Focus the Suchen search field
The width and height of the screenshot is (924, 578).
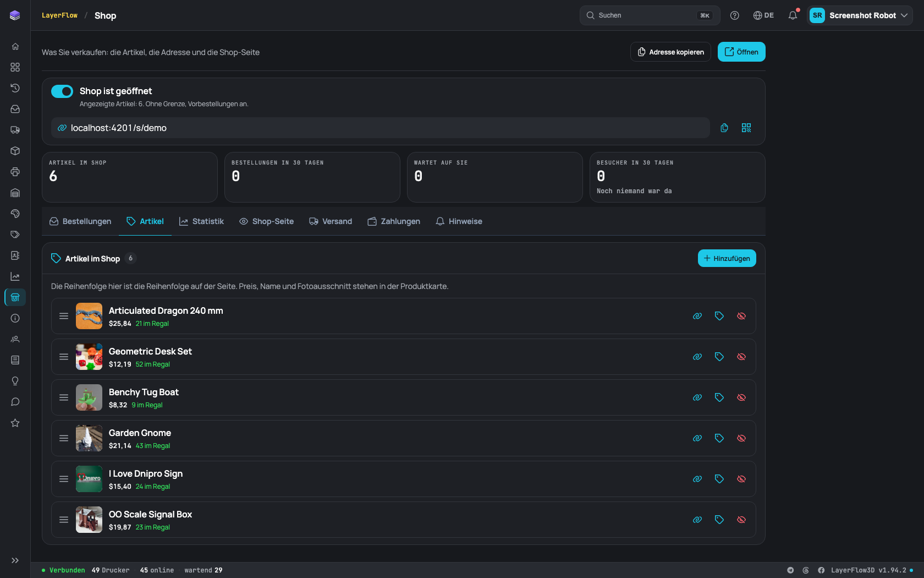pyautogui.click(x=650, y=15)
